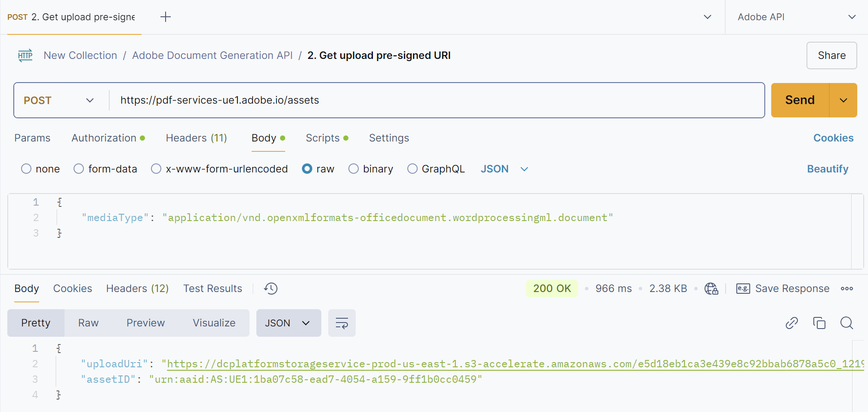Switch response view to Raw
The width and height of the screenshot is (868, 412).
point(88,323)
